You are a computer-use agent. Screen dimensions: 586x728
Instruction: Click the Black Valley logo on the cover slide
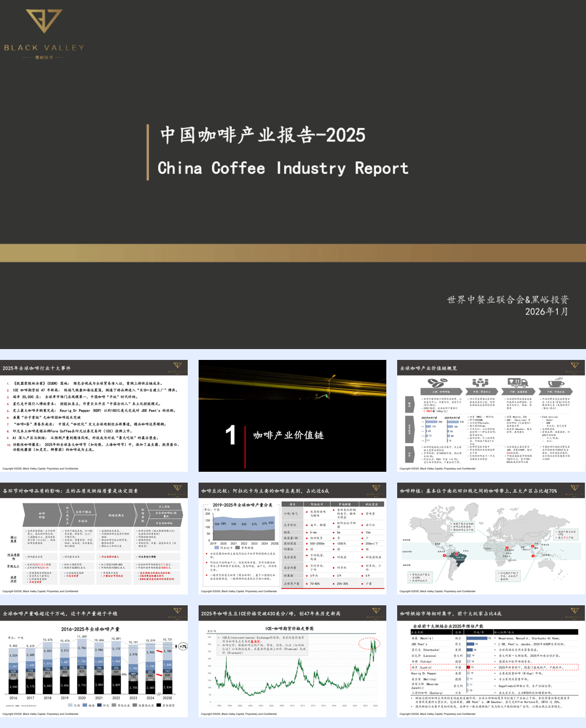click(x=44, y=34)
